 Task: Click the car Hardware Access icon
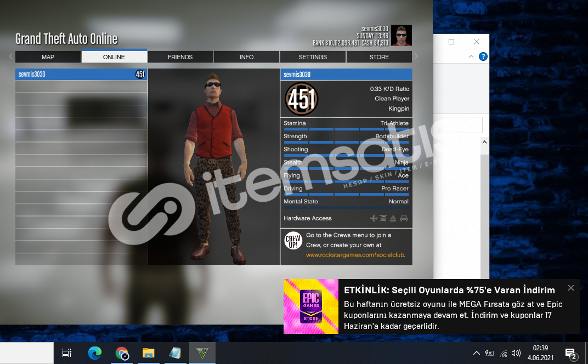(404, 218)
